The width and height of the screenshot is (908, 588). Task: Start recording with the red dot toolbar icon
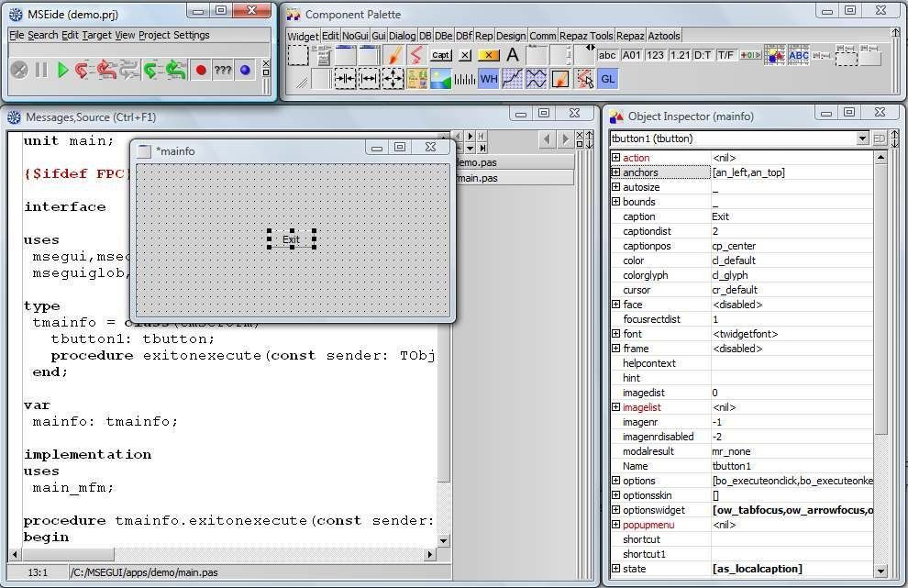[x=203, y=70]
